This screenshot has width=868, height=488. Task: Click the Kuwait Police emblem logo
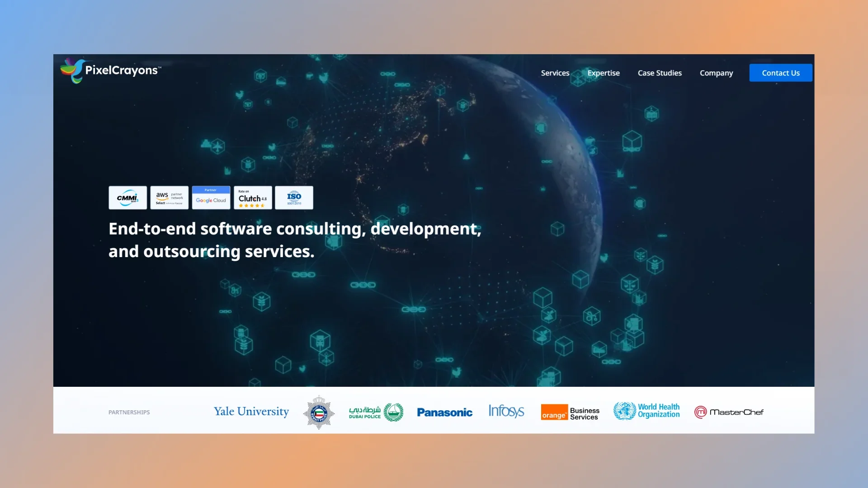(319, 412)
